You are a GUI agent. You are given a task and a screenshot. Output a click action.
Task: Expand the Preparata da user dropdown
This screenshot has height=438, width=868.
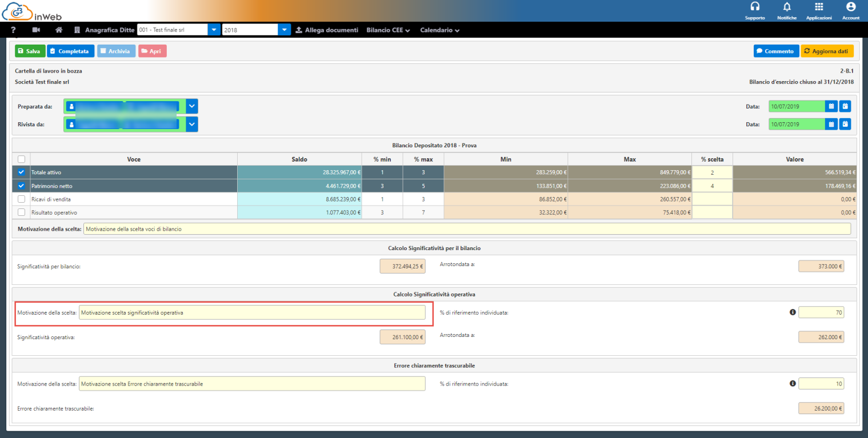click(192, 106)
